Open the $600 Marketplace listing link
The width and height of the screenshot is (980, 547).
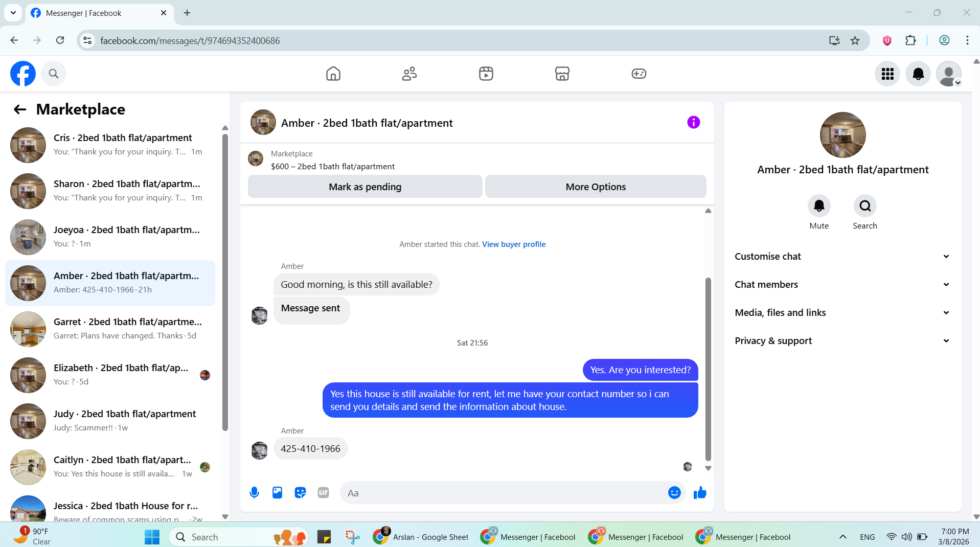click(333, 167)
